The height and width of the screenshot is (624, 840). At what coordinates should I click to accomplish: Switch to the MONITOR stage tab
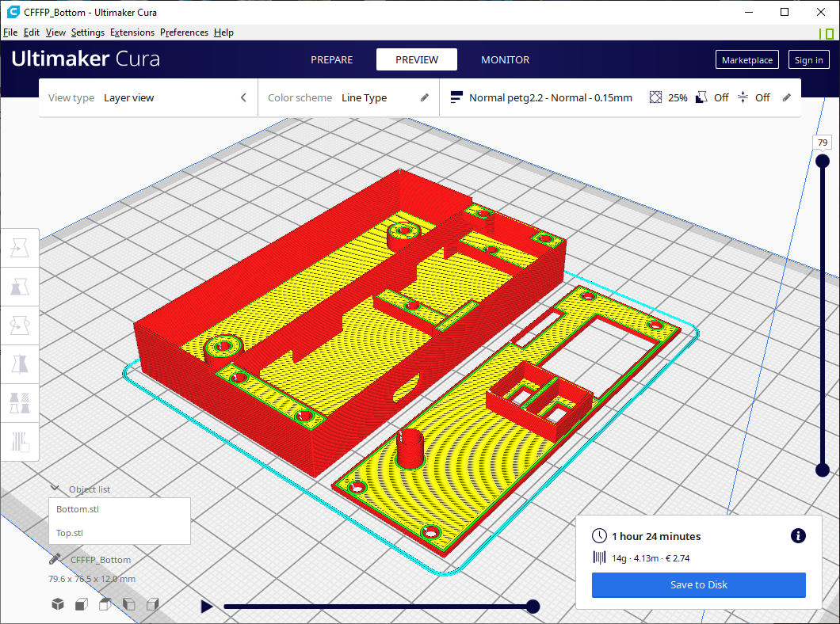pos(505,59)
